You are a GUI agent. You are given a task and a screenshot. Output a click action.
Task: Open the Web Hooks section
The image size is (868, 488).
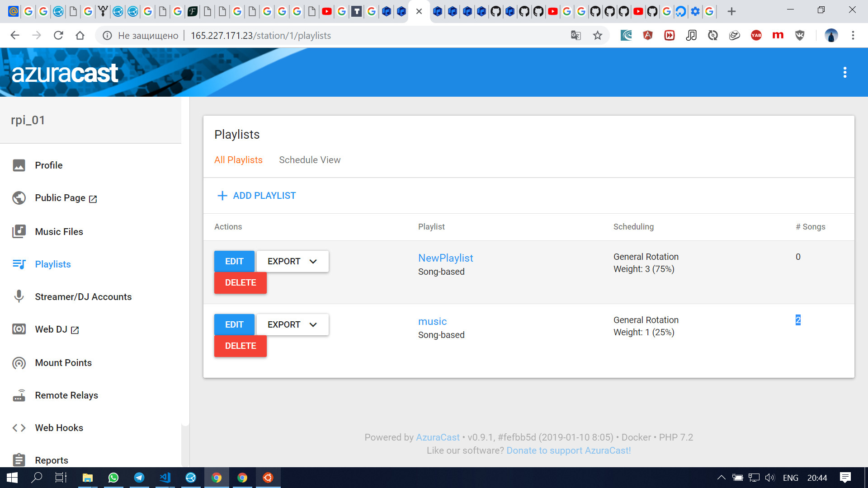coord(59,427)
